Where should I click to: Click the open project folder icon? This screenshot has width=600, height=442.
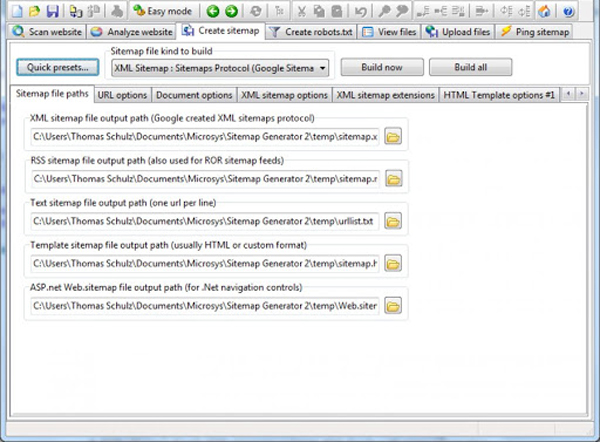point(33,11)
